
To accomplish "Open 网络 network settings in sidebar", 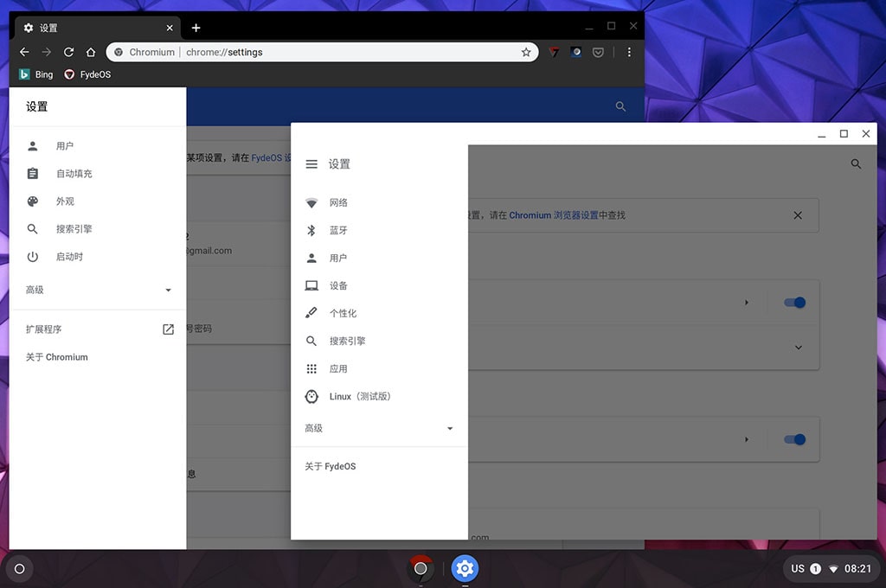I will point(338,203).
